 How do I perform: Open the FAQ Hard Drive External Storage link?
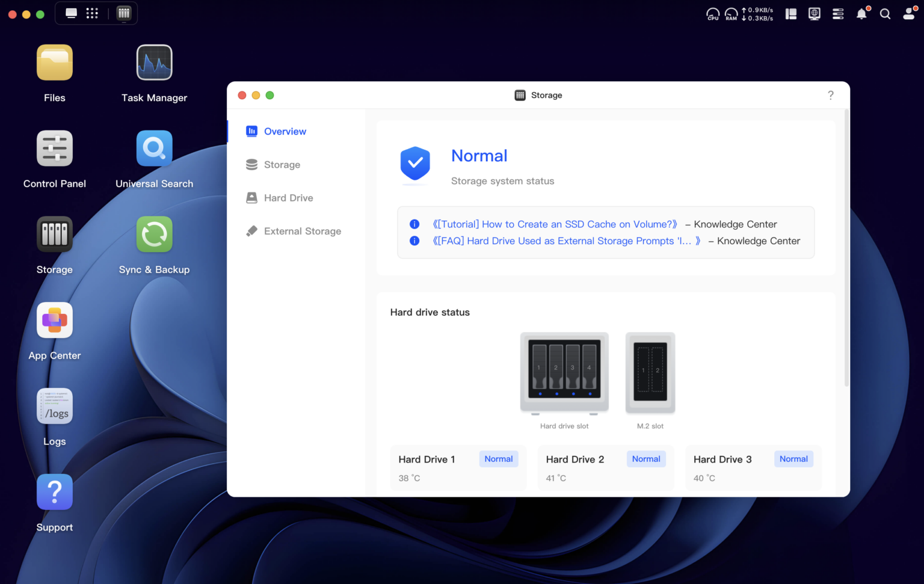click(567, 241)
